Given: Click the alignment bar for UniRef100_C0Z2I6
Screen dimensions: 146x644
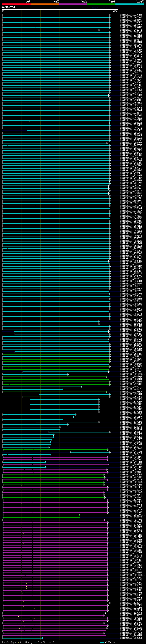Looking at the screenshot, I should pyautogui.click(x=51, y=30).
